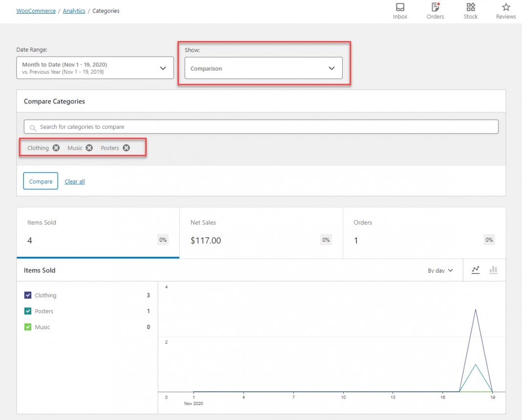The width and height of the screenshot is (522, 420).
Task: Switch chart to line graph view
Action: pyautogui.click(x=475, y=270)
